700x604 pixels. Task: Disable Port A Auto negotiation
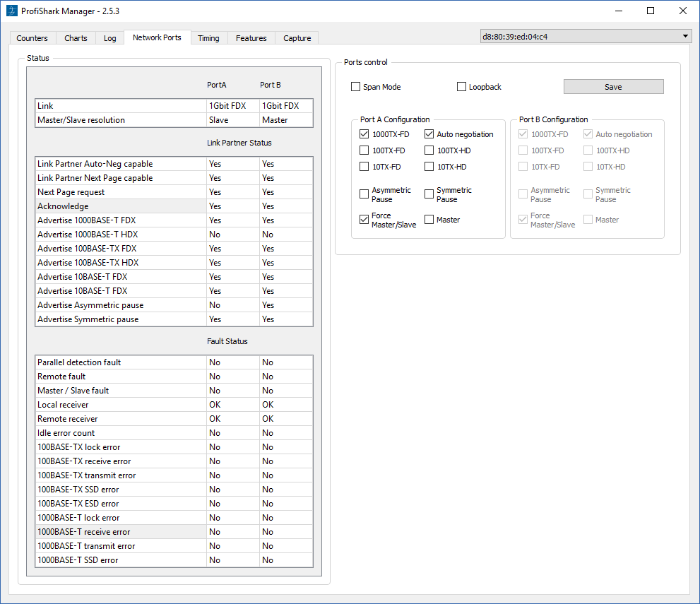(x=429, y=134)
